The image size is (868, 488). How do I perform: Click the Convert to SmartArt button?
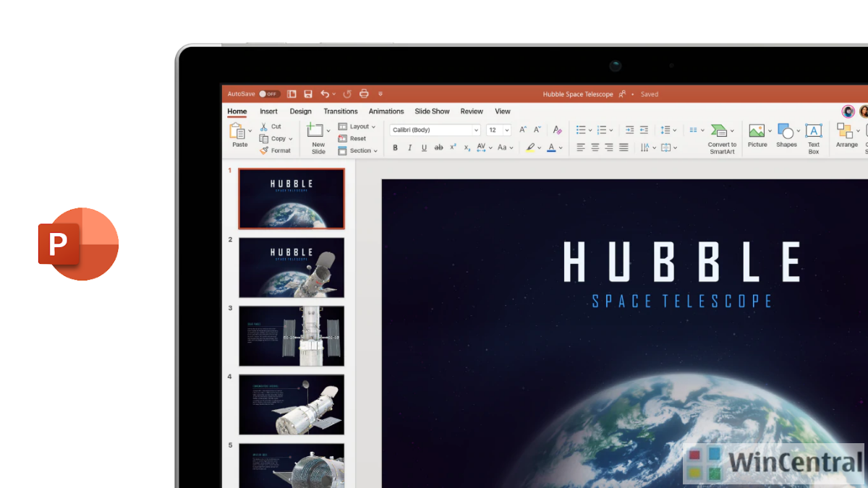tap(721, 139)
